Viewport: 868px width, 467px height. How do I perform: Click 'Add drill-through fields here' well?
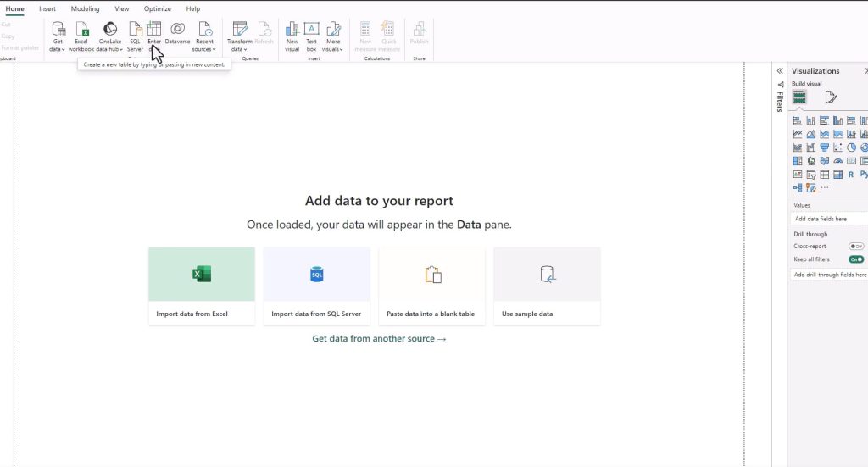tap(829, 275)
